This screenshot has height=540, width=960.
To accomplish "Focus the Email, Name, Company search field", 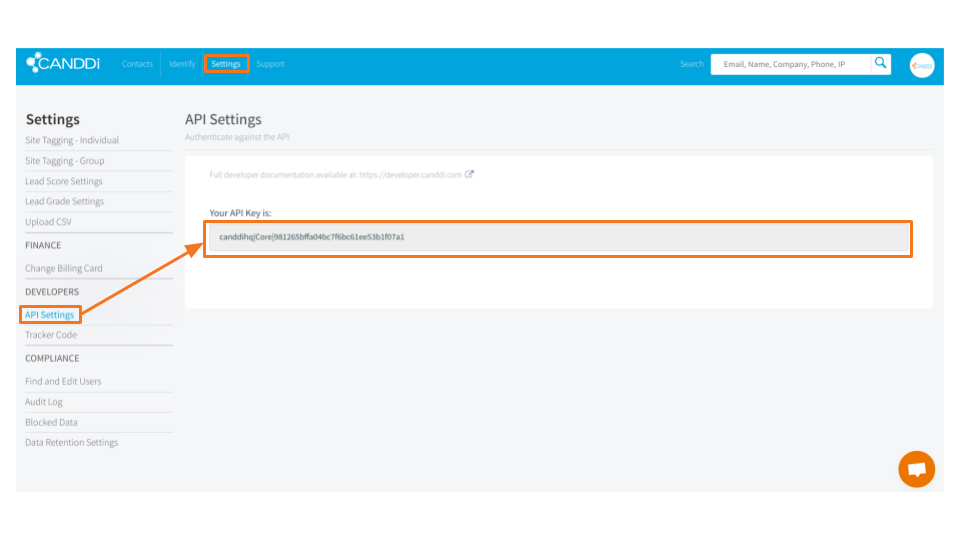I will pos(790,64).
